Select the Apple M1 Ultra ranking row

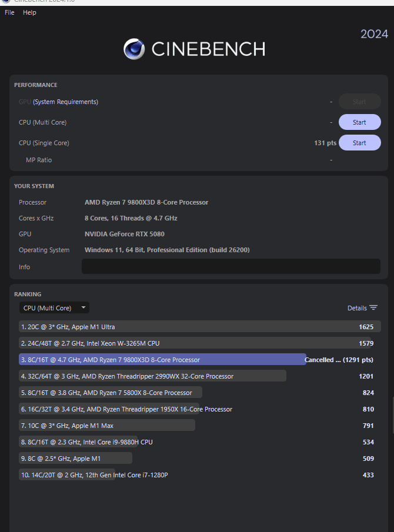pyautogui.click(x=199, y=327)
